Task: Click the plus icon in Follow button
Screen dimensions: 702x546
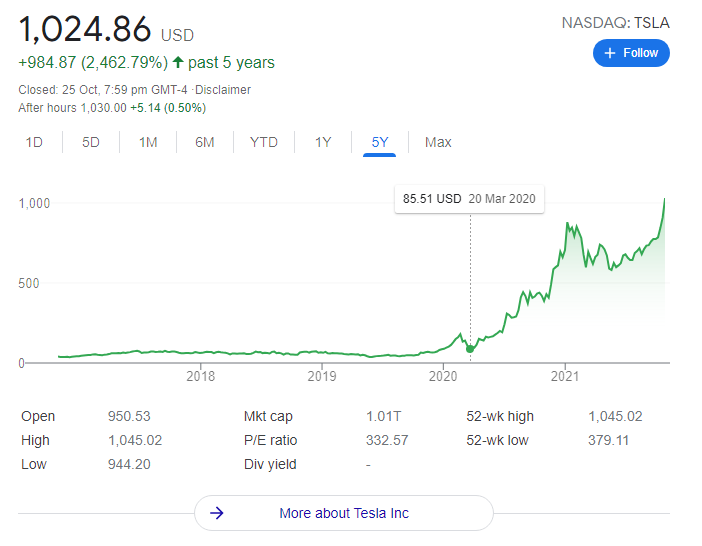Action: (610, 53)
